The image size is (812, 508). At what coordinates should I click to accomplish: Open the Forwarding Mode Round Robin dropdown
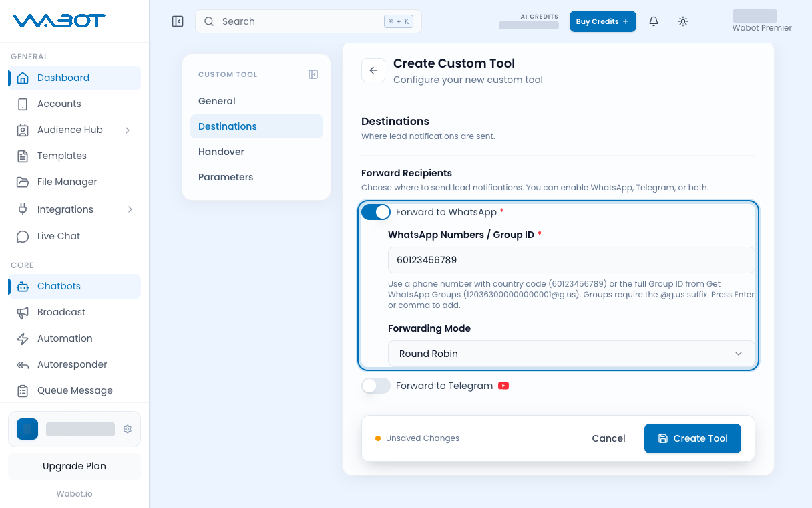pyautogui.click(x=572, y=354)
